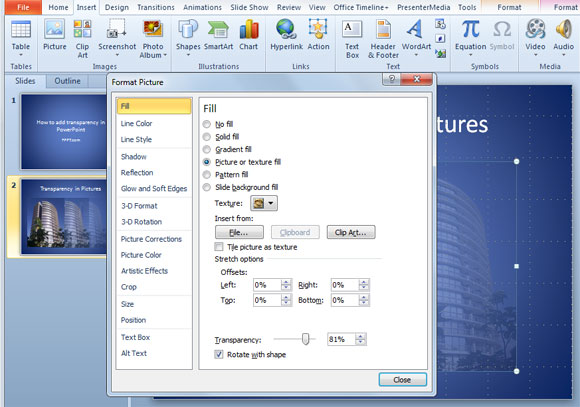580x407 pixels.
Task: Expand the WordArt dropdown arrow
Action: tap(416, 55)
